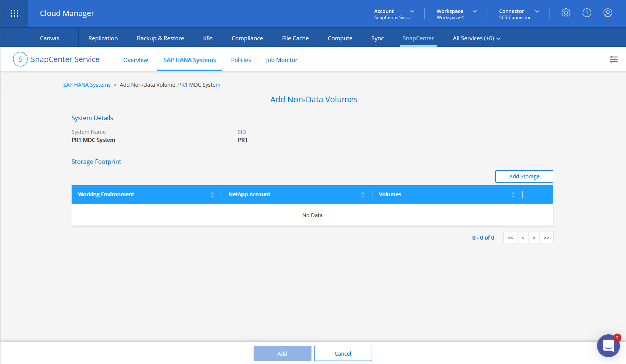Go to the previous page of results
This screenshot has height=364, width=626.
pyautogui.click(x=523, y=238)
